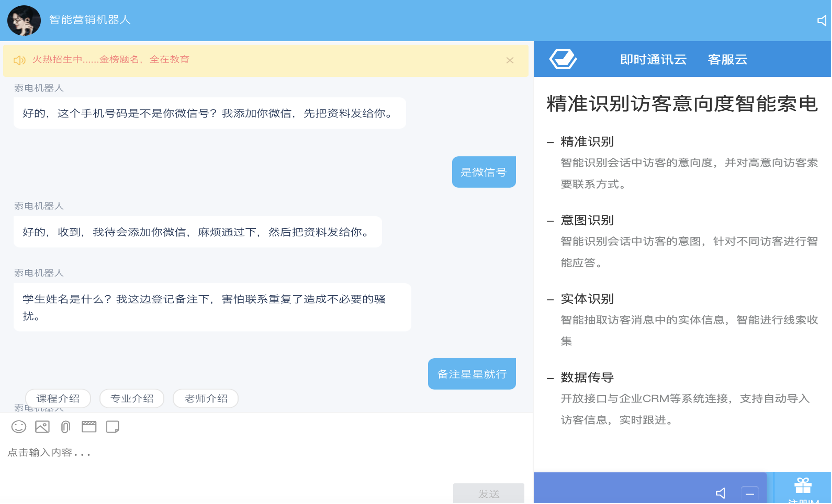Mute sound with top-right speaker icon
This screenshot has width=832, height=504.
click(821, 20)
